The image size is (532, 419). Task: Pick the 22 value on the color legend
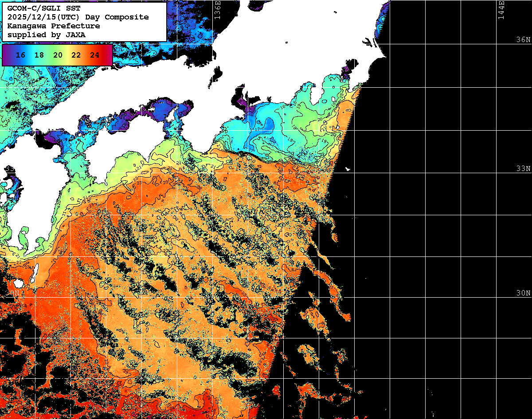(x=76, y=55)
